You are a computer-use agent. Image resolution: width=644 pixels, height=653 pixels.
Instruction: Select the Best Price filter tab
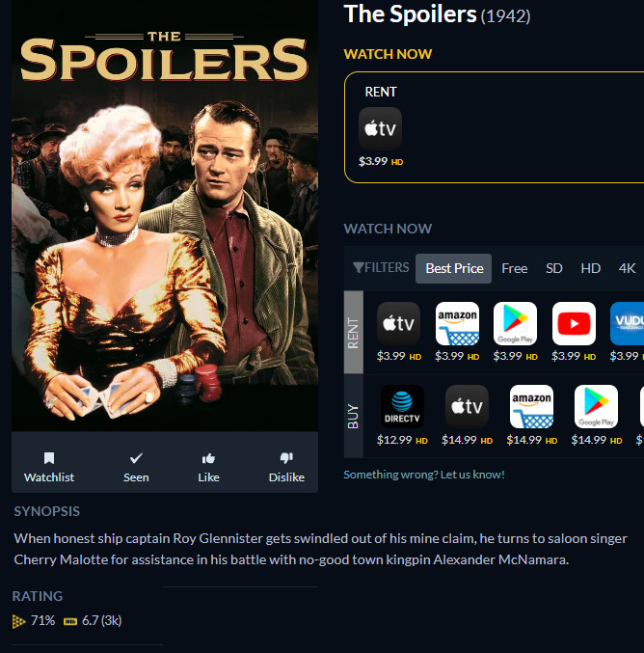[454, 268]
